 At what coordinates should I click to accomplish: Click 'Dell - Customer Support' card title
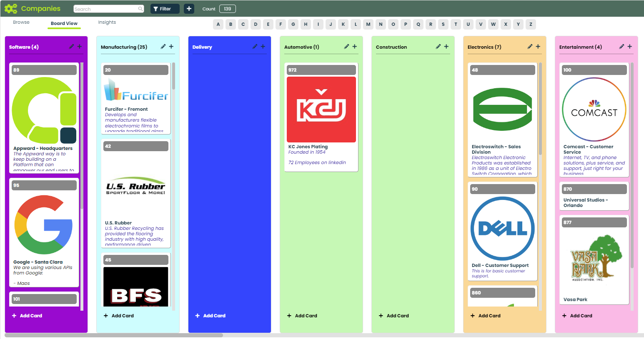click(500, 265)
